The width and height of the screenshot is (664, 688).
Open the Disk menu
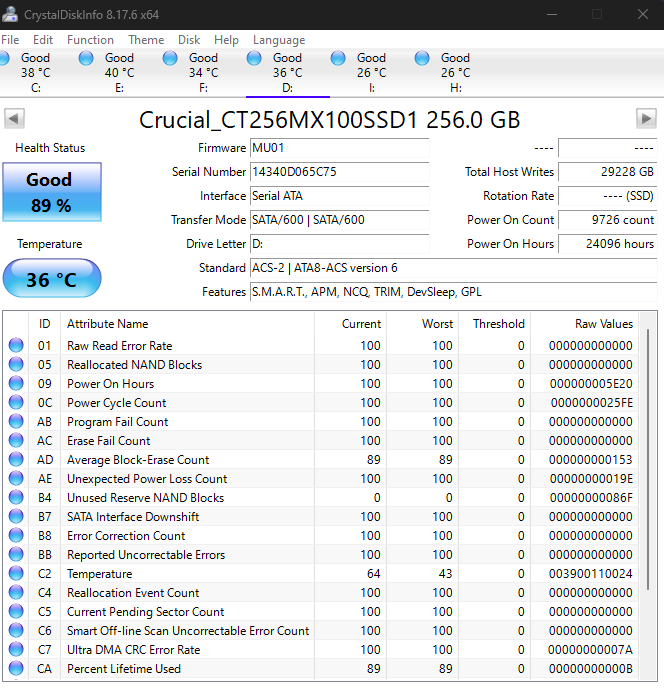pyautogui.click(x=189, y=40)
